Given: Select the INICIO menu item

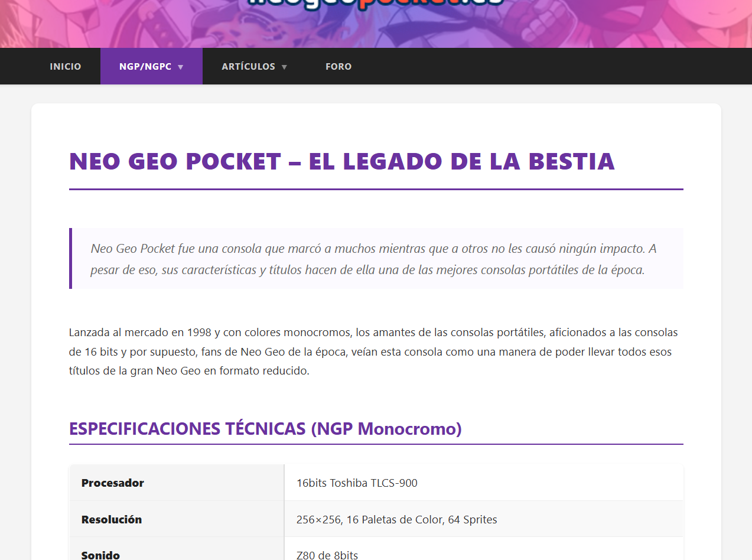Looking at the screenshot, I should (65, 66).
